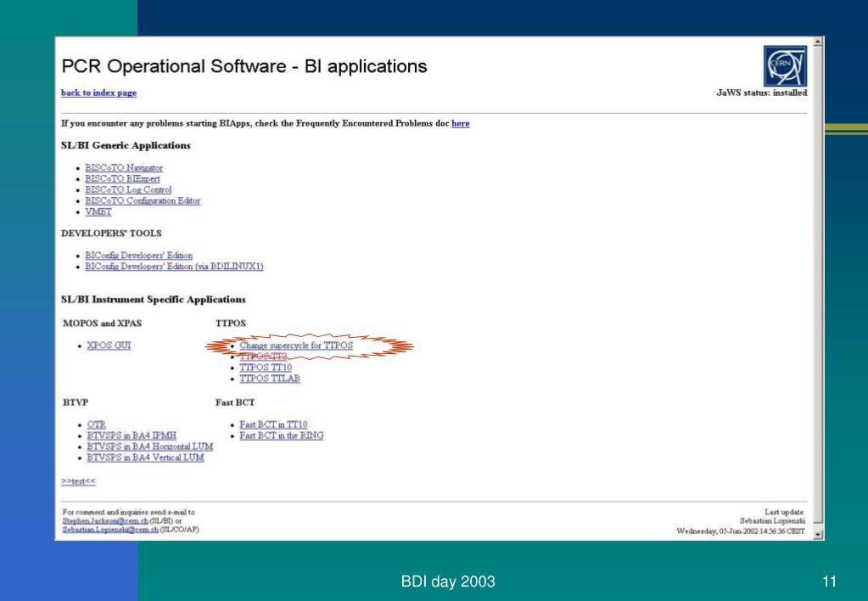Click the slide number 11

click(x=829, y=581)
